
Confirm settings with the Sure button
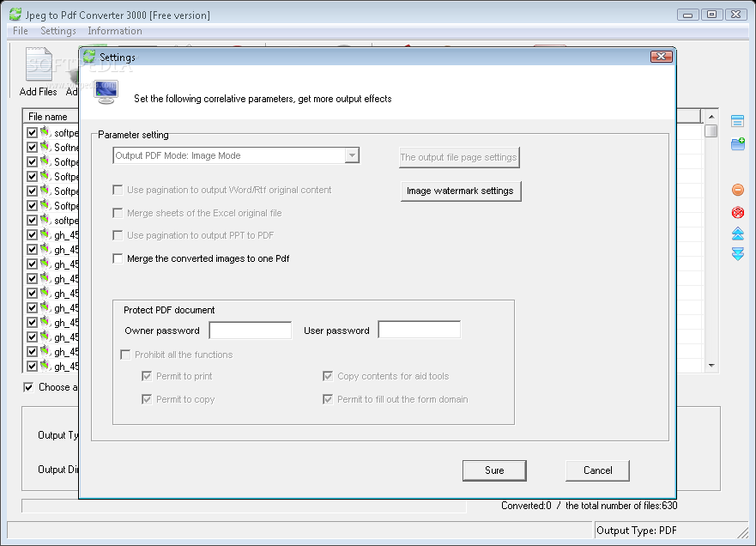(494, 470)
